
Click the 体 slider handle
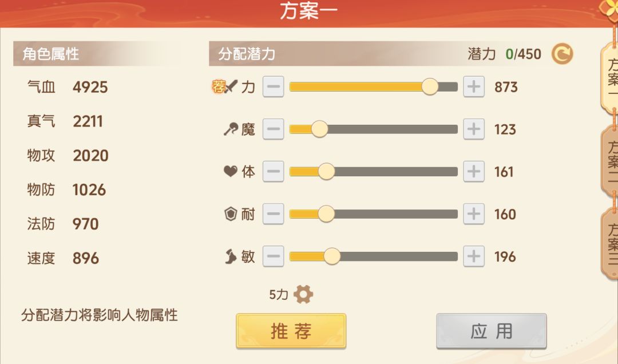(327, 171)
